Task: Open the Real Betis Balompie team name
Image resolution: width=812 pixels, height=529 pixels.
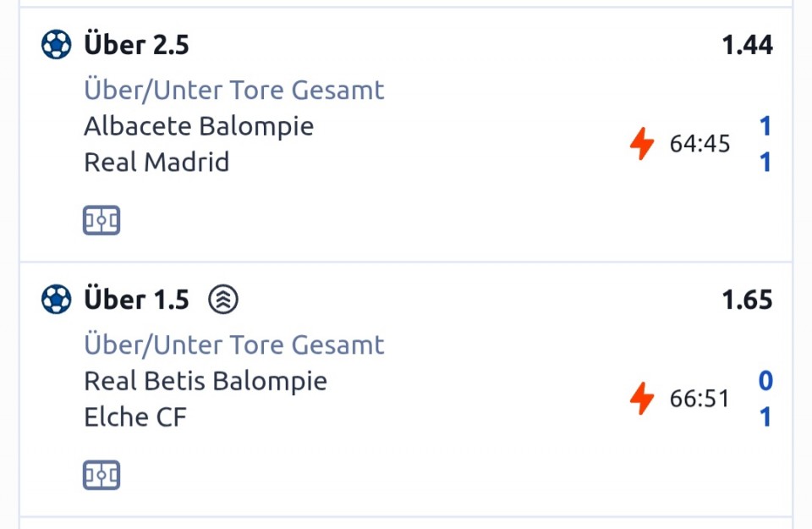Action: pyautogui.click(x=206, y=381)
